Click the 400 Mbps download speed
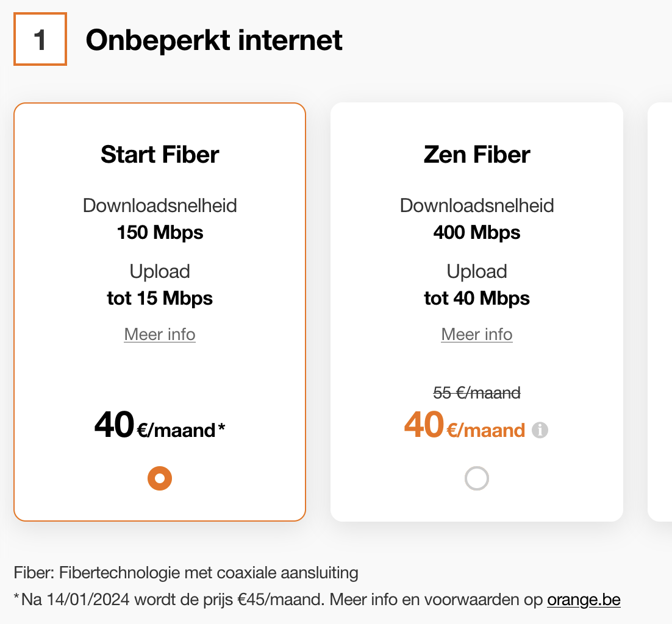The height and width of the screenshot is (624, 672). point(477,233)
